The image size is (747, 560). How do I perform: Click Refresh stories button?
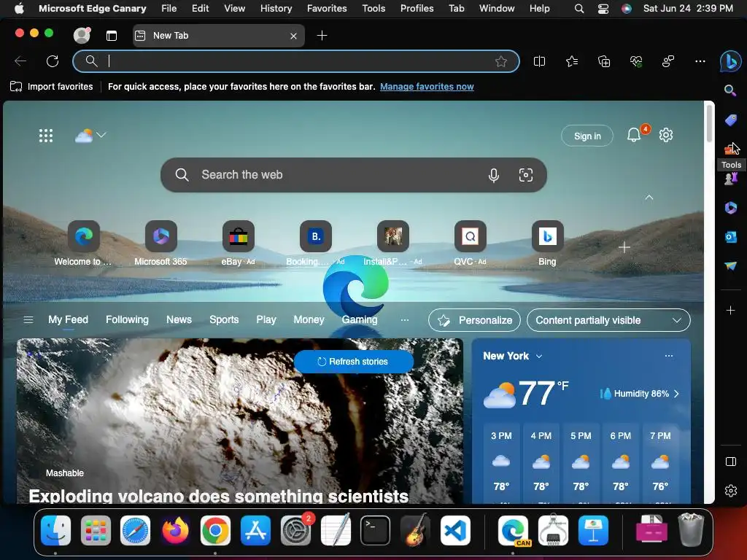(354, 362)
